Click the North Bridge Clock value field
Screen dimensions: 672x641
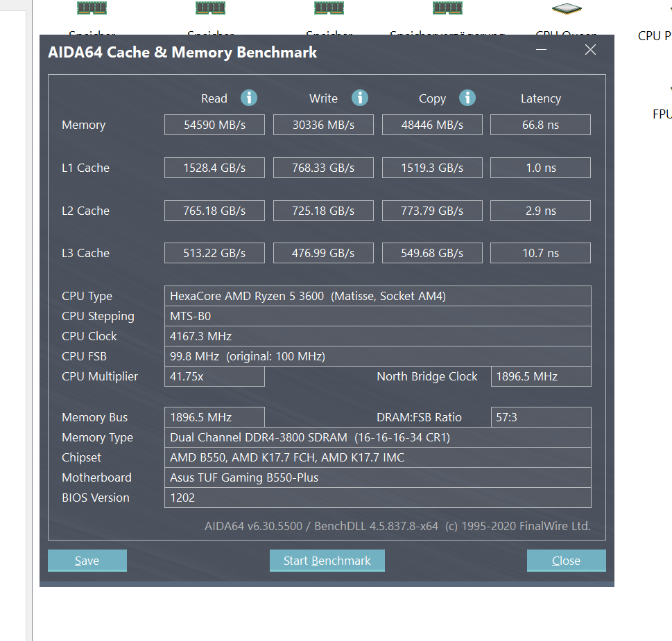541,376
